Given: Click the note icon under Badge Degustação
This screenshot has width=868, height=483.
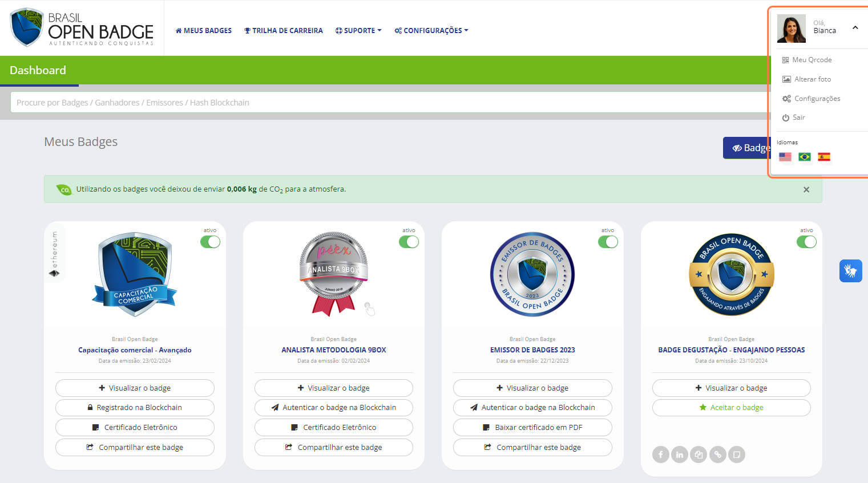Looking at the screenshot, I should [737, 454].
